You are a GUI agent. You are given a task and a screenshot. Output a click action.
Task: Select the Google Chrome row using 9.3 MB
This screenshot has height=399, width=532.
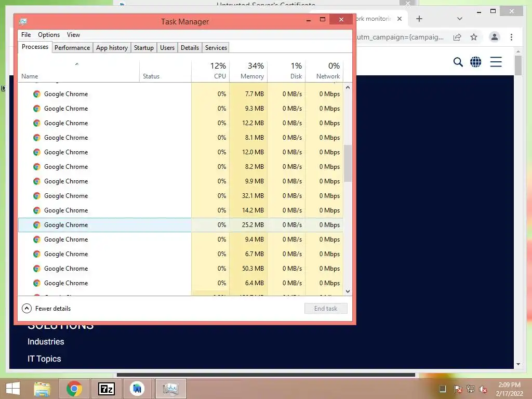pos(180,109)
